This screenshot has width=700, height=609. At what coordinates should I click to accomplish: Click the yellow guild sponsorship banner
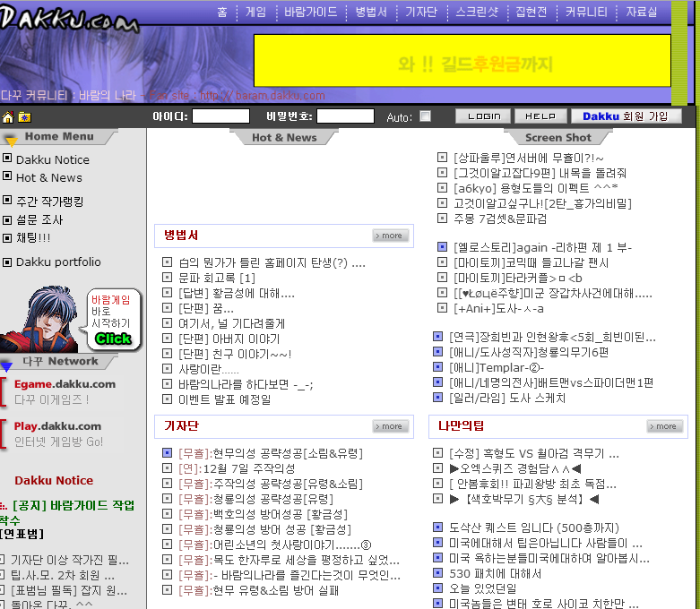462,60
